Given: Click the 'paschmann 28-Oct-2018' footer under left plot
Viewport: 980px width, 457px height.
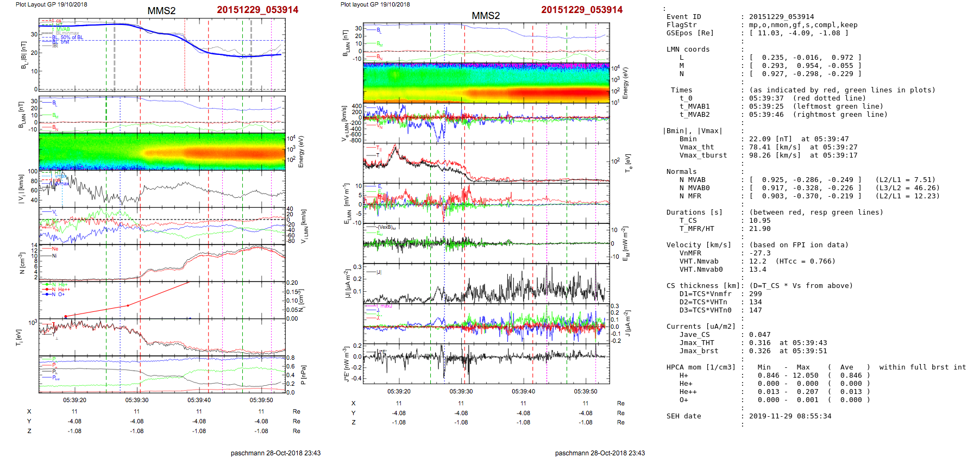Looking at the screenshot, I should pos(275,453).
